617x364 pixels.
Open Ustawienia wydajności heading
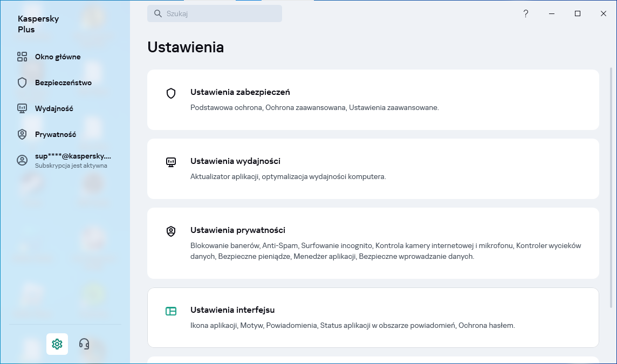tap(235, 161)
